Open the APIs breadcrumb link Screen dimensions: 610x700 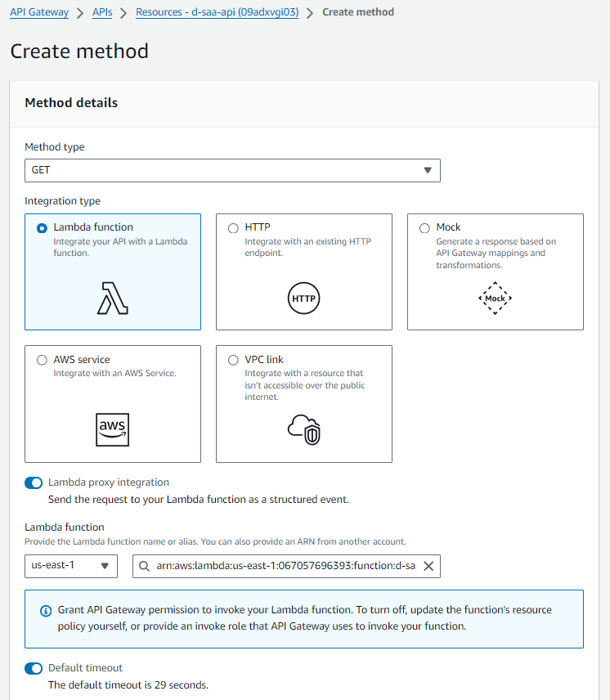(102, 12)
